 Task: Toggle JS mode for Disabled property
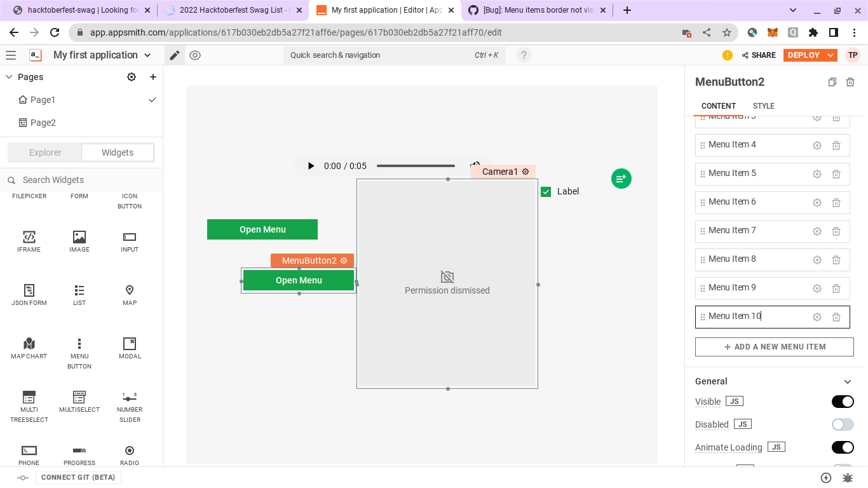click(x=743, y=424)
